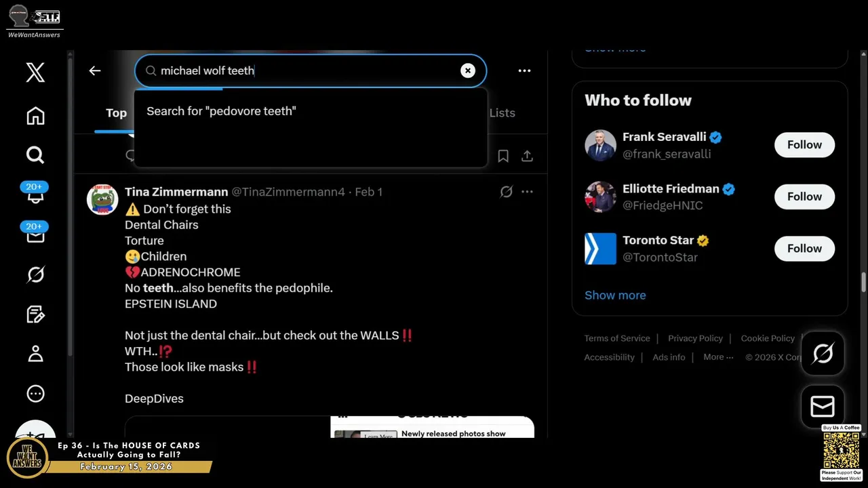Viewport: 868px width, 488px height.
Task: Open the X logo home link
Action: [x=35, y=72]
